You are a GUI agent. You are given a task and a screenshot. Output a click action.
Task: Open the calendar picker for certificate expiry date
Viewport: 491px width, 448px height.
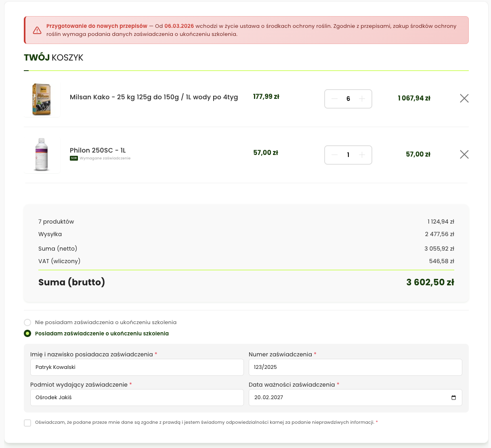pos(453,398)
